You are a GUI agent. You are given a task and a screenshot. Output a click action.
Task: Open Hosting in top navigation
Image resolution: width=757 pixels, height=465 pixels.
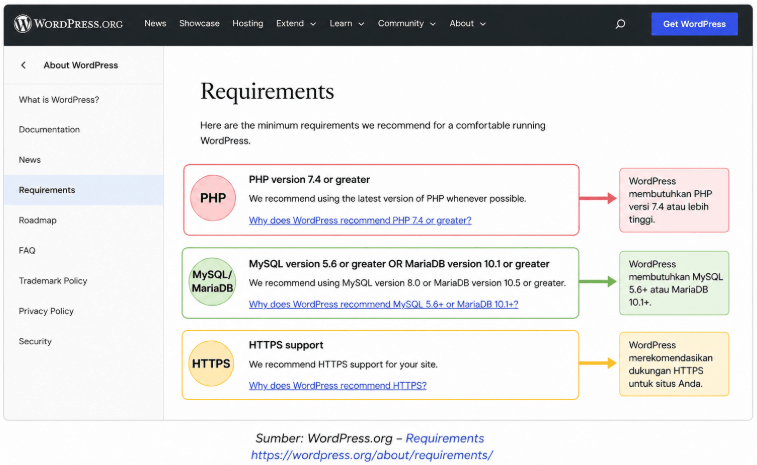pos(248,23)
